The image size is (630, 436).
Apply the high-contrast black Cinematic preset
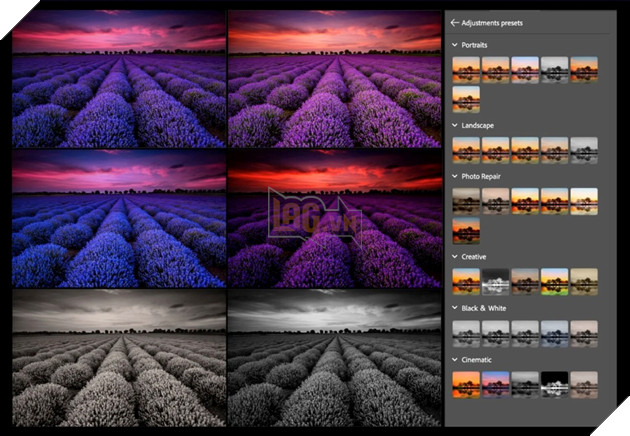tap(554, 385)
